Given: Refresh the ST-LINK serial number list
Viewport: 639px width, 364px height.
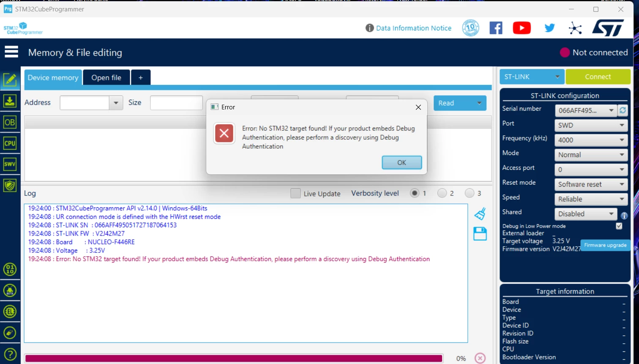Looking at the screenshot, I should (623, 111).
